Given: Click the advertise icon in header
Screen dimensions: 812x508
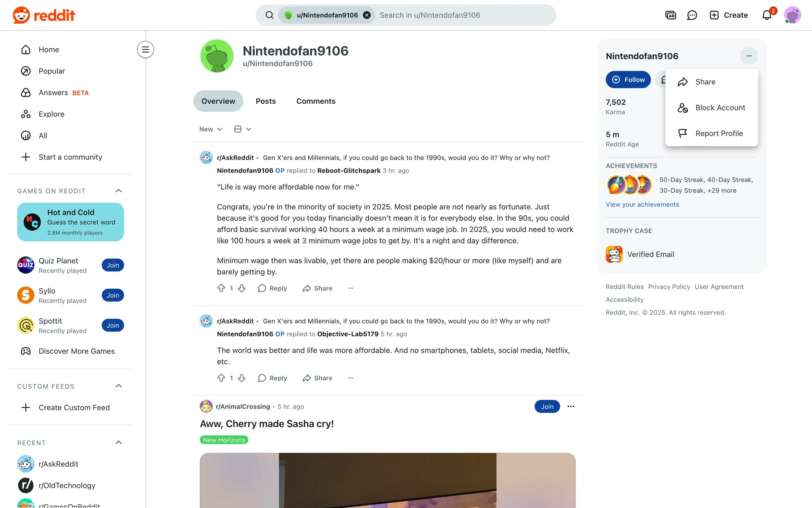Looking at the screenshot, I should pyautogui.click(x=671, y=15).
